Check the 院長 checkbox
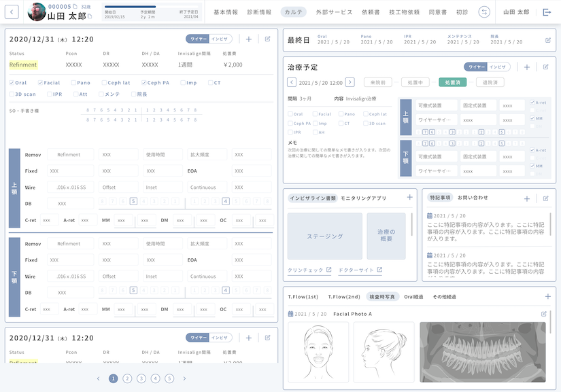 132,94
